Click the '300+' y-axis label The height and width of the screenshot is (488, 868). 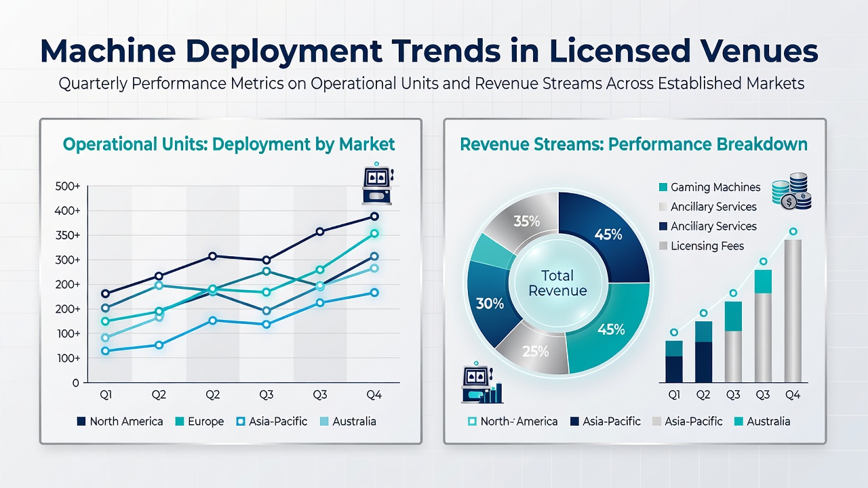click(67, 260)
